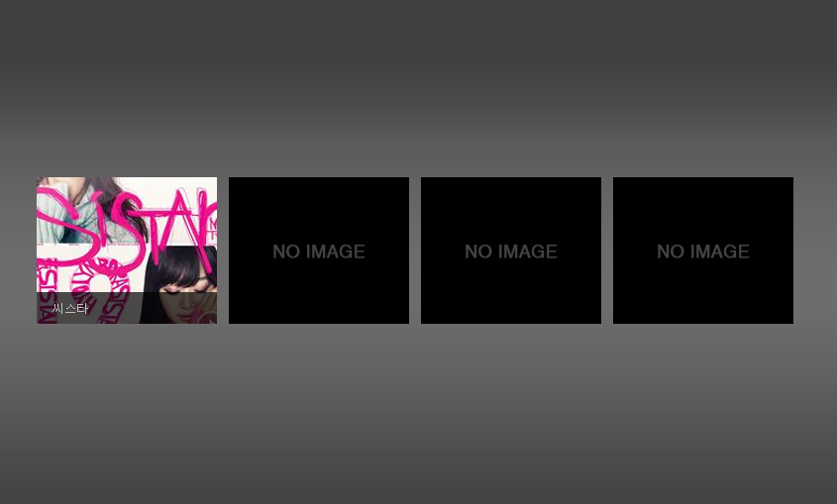Click the 씨스타 caption text
837x504 pixels.
[x=70, y=309]
